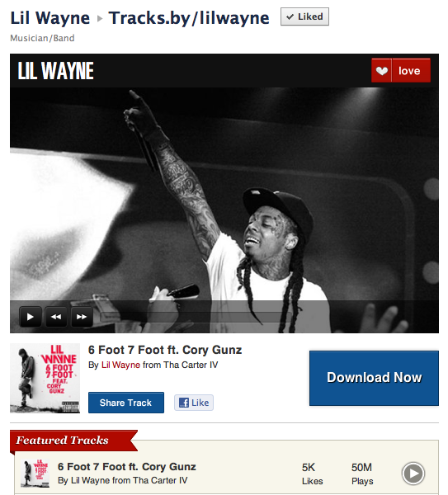The width and height of the screenshot is (448, 495).
Task: Click the Lil Wayne page title link
Action: (50, 17)
